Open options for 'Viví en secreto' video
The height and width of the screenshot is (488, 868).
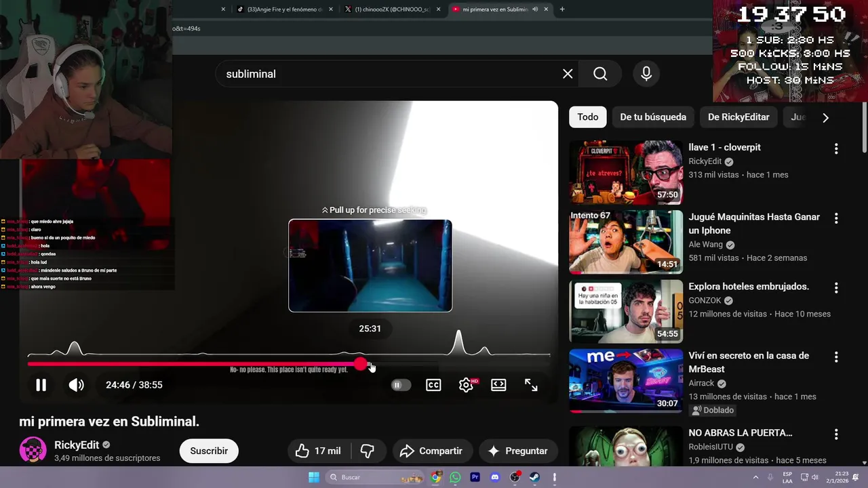point(836,357)
